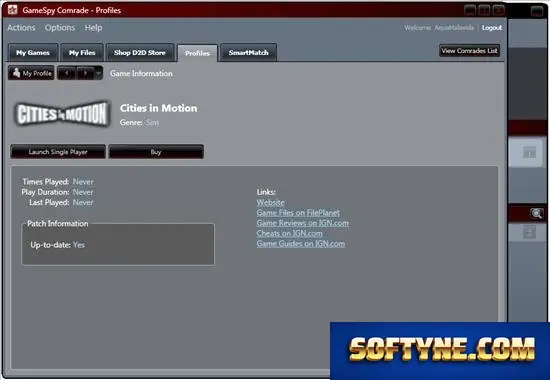Go forward with the right arrow navigation button

[x=85, y=73]
